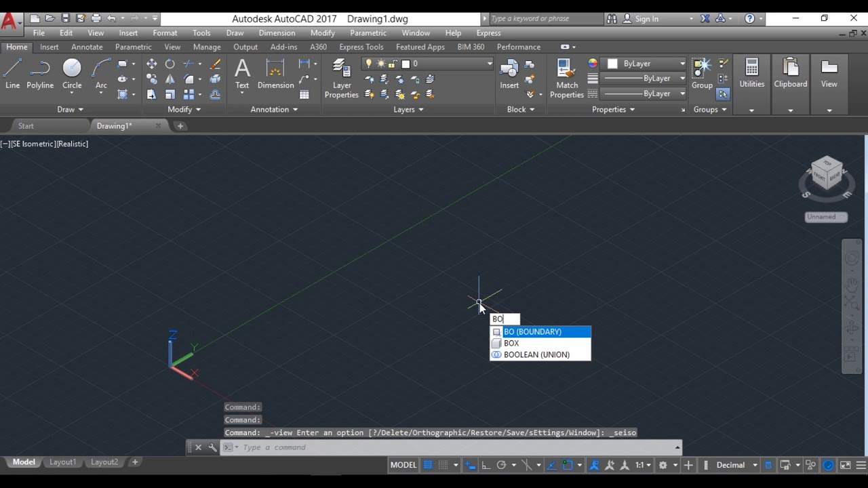
Task: Select the Polyline drawing tool
Action: tap(40, 73)
